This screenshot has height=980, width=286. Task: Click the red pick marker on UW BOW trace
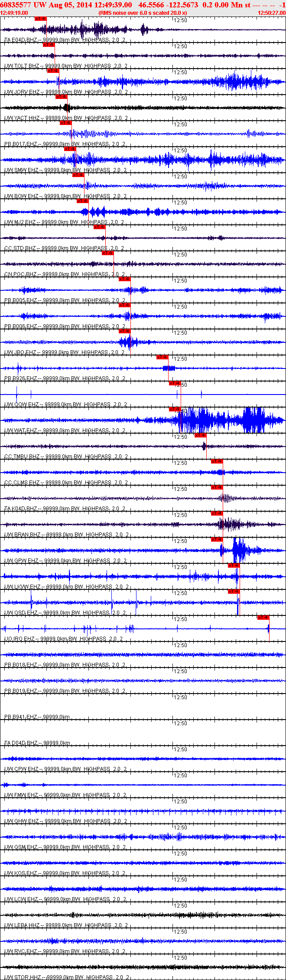[x=78, y=175]
